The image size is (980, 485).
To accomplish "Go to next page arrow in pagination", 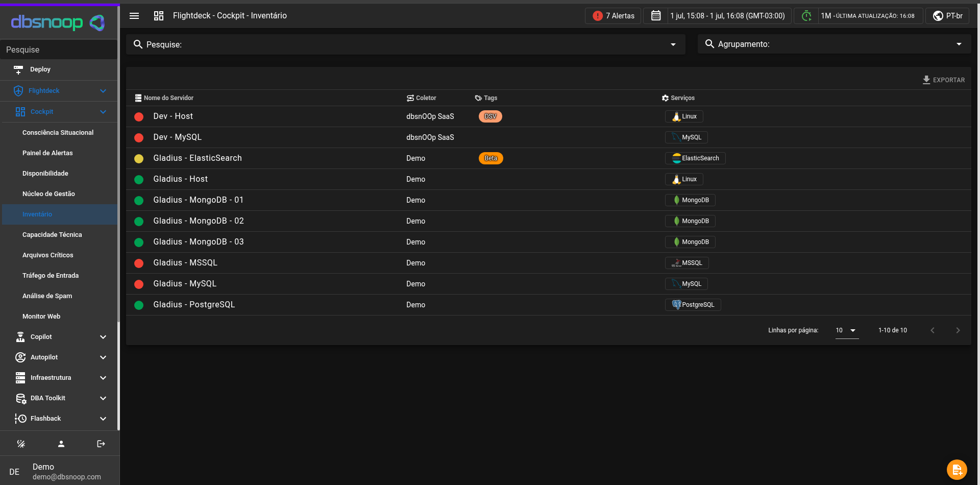I will pos(958,330).
